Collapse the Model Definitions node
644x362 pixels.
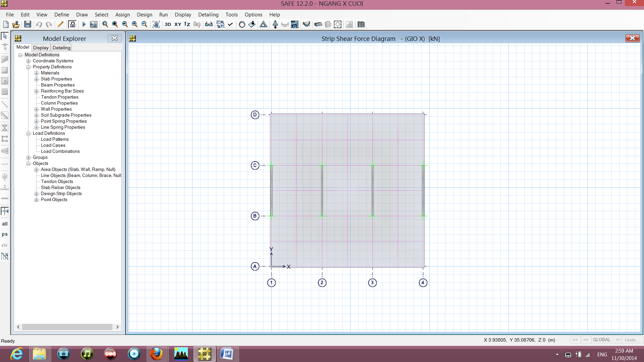pos(20,55)
